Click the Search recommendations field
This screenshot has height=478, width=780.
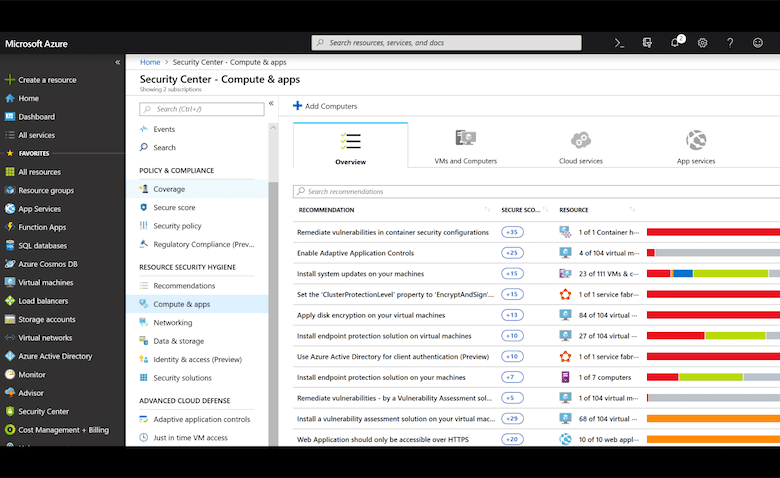tap(536, 191)
